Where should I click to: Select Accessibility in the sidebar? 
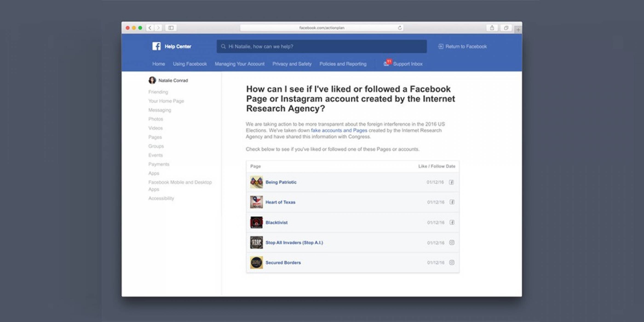pyautogui.click(x=161, y=198)
